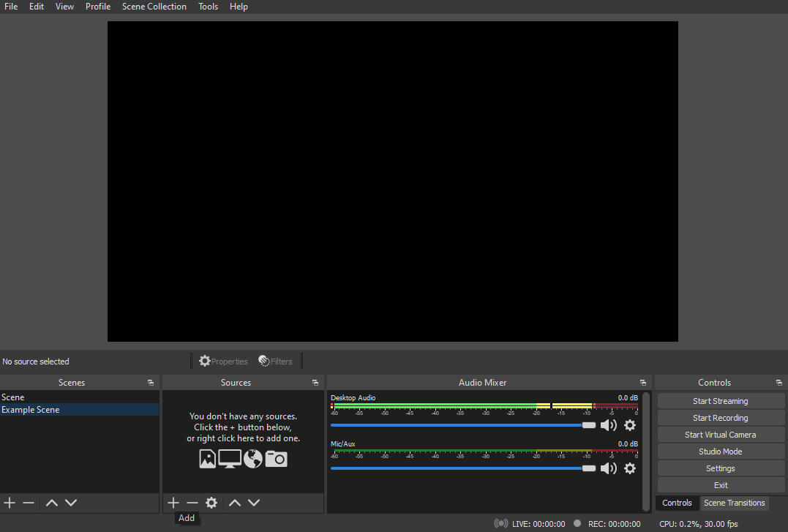
Task: Undock the Controls panel
Action: coord(779,383)
